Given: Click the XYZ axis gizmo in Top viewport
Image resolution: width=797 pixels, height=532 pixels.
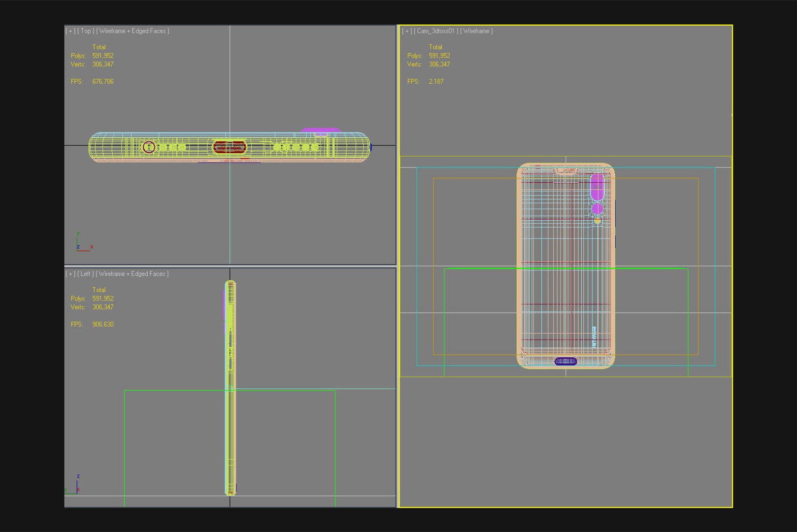Looking at the screenshot, I should point(84,242).
